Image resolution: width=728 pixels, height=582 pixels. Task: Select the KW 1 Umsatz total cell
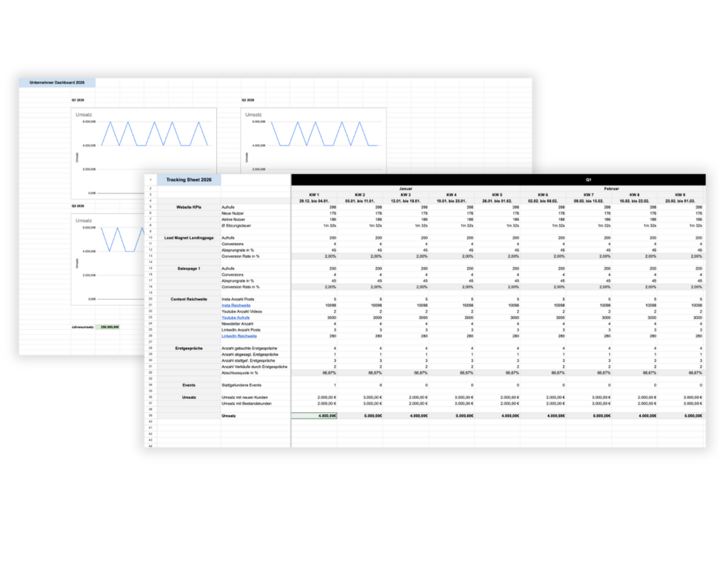314,415
